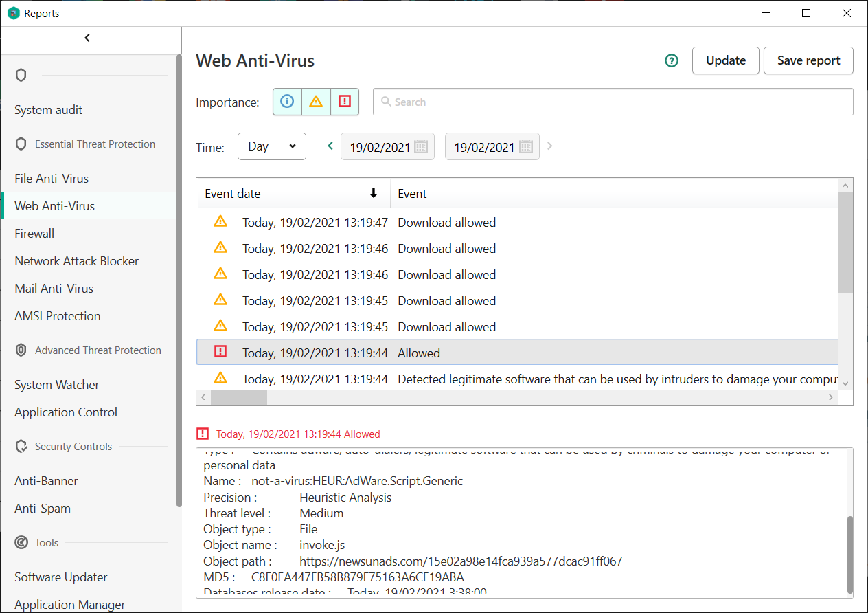
Task: Click the event table scroll-up arrow
Action: click(846, 185)
